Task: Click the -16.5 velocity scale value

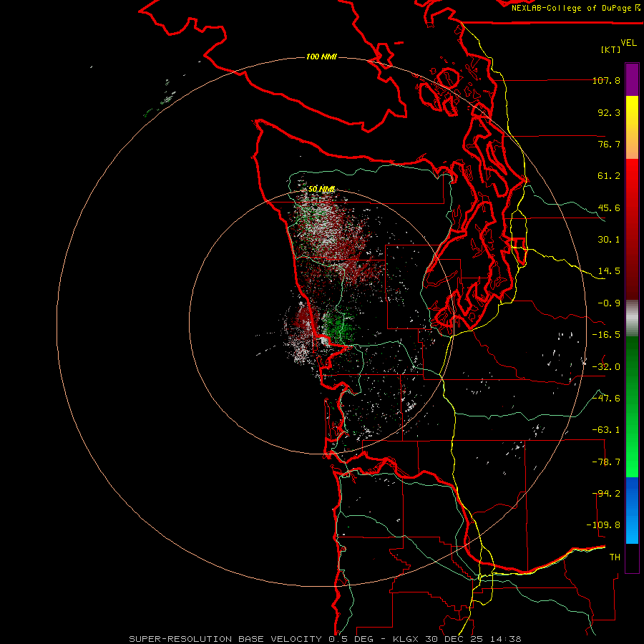Action: pos(606,335)
